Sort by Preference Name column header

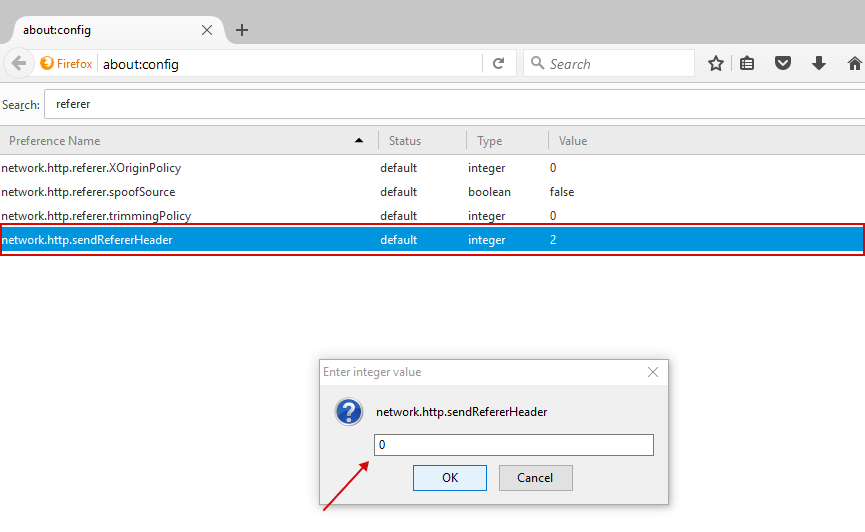pyautogui.click(x=180, y=141)
